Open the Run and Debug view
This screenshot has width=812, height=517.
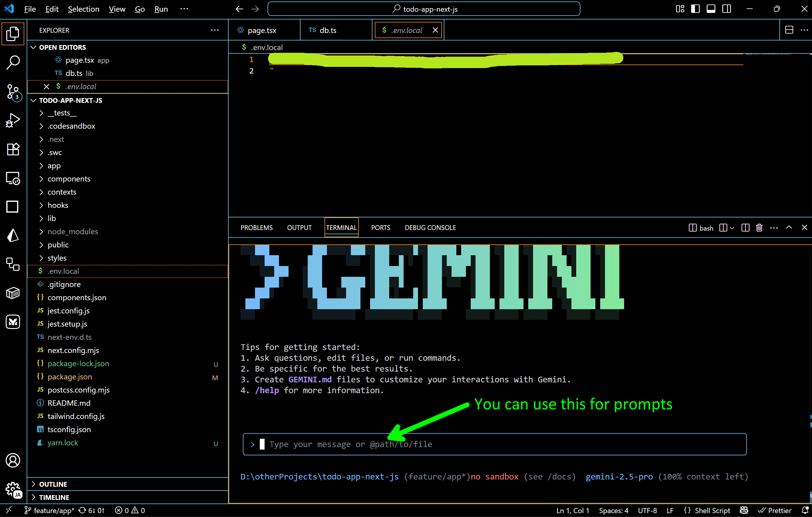tap(13, 121)
